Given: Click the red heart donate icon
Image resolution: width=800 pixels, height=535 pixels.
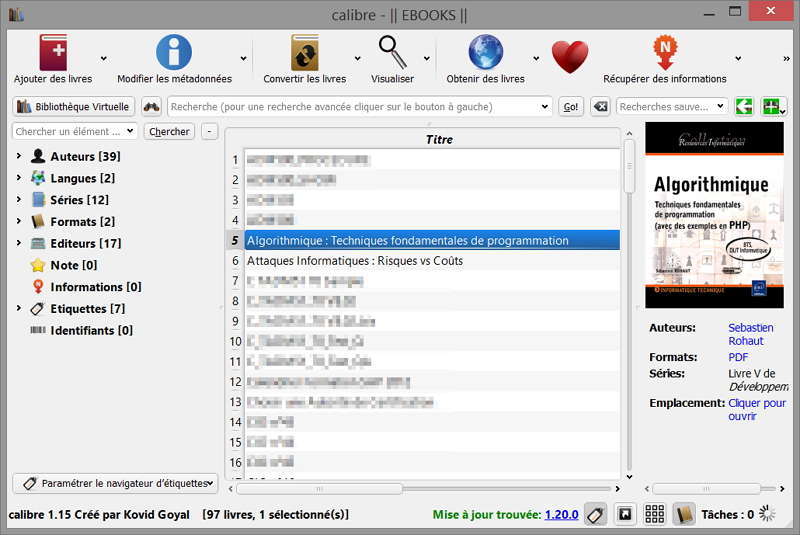Looking at the screenshot, I should [x=570, y=57].
